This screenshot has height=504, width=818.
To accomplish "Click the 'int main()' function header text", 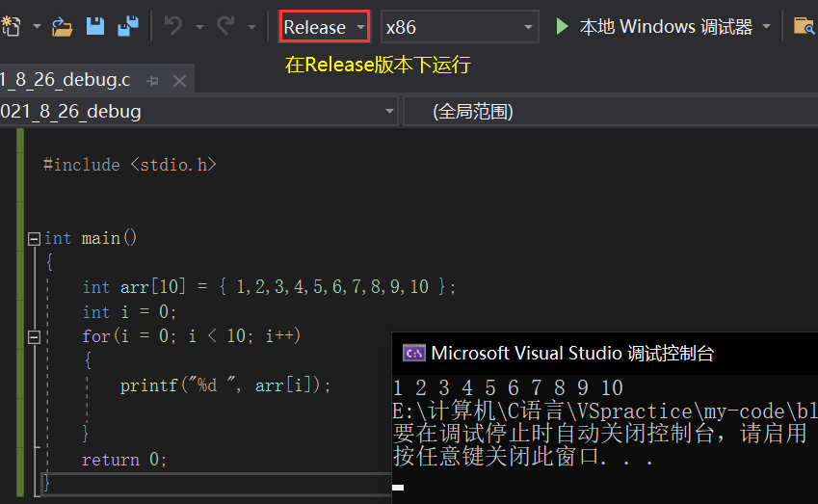I will 91,238.
